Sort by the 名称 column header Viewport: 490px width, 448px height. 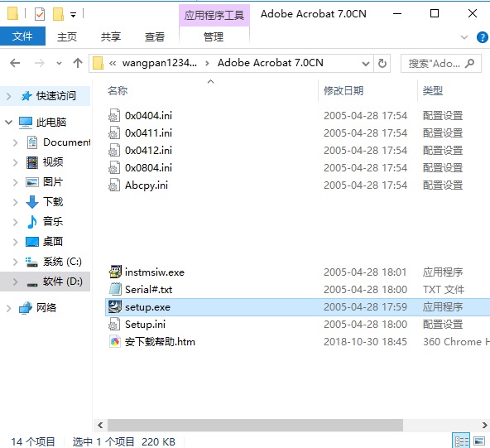[118, 90]
